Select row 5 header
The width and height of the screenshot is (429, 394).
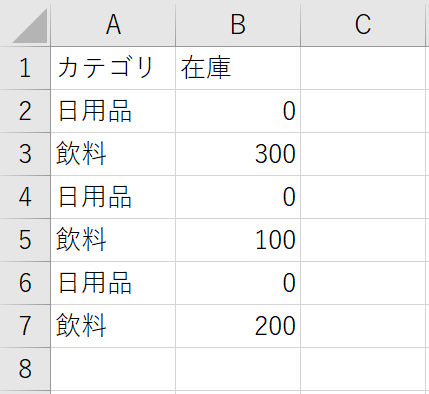coord(25,240)
